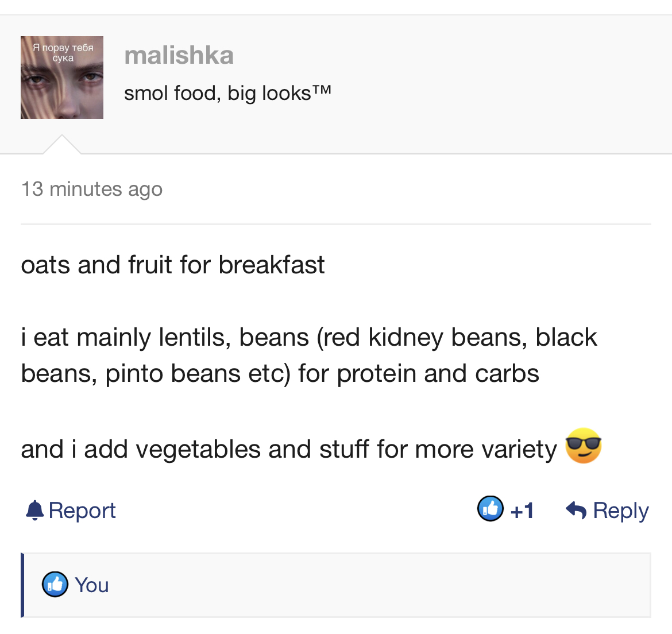Open malishka's avatar picture
Viewport: 672px width, 634px height.
61,78
